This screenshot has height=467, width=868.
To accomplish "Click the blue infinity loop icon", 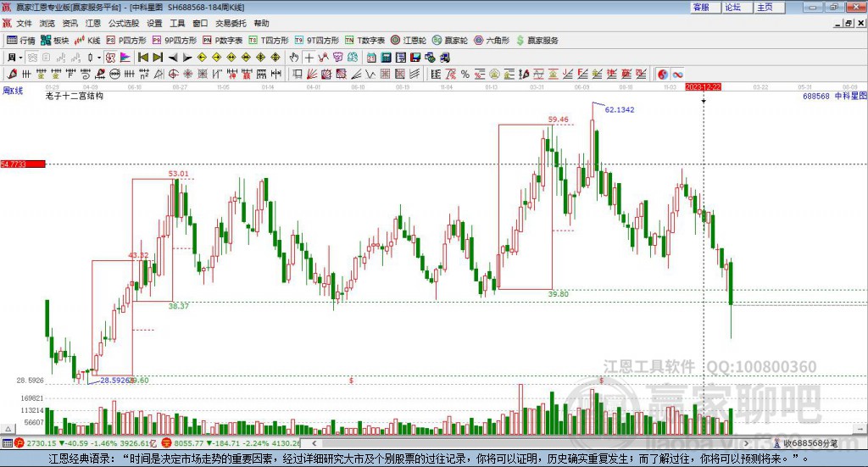I will click(x=677, y=74).
